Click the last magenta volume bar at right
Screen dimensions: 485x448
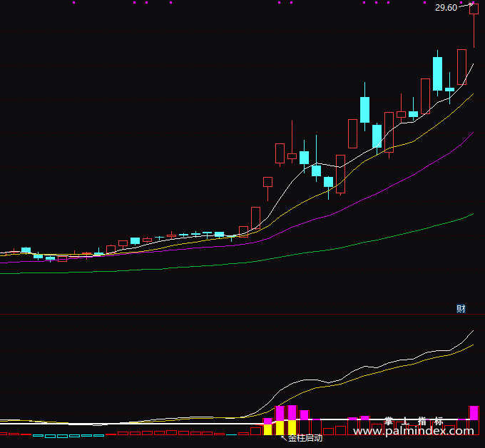click(x=474, y=413)
